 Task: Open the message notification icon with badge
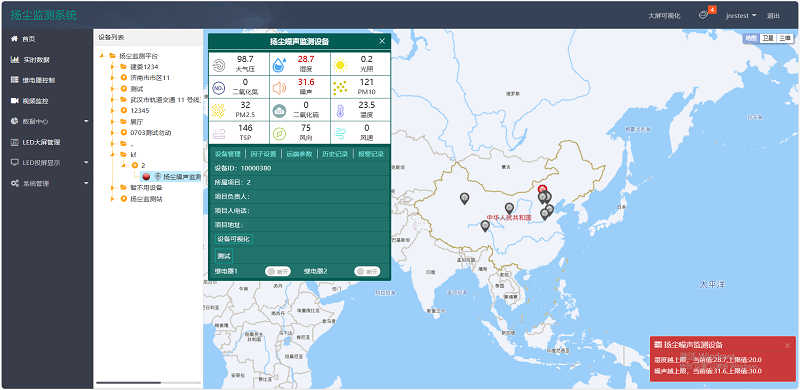(x=703, y=15)
